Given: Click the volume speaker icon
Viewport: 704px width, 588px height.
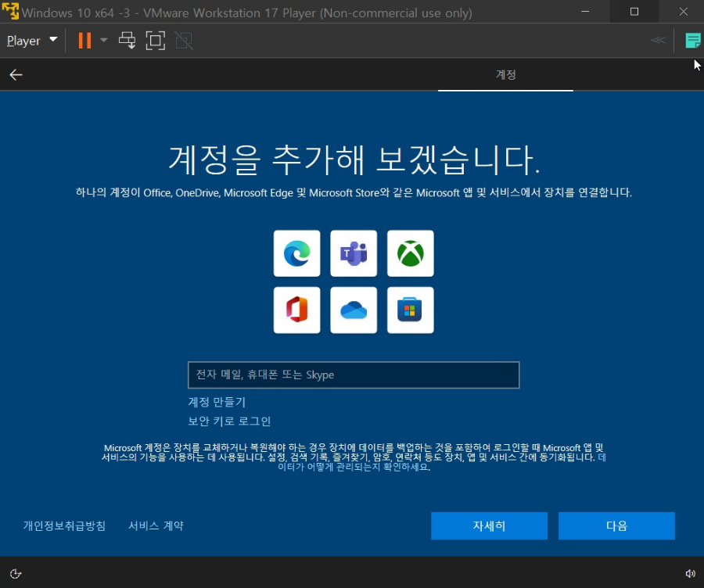Looking at the screenshot, I should 690,573.
